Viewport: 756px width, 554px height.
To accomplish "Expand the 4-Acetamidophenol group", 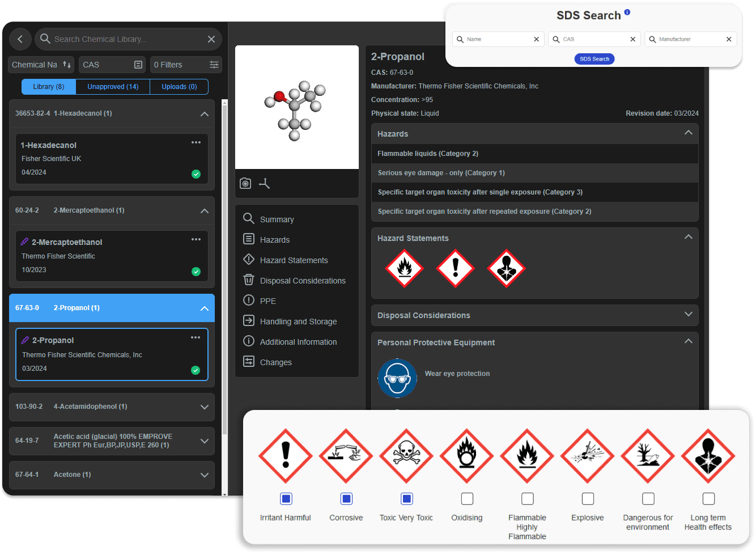I will pos(205,407).
